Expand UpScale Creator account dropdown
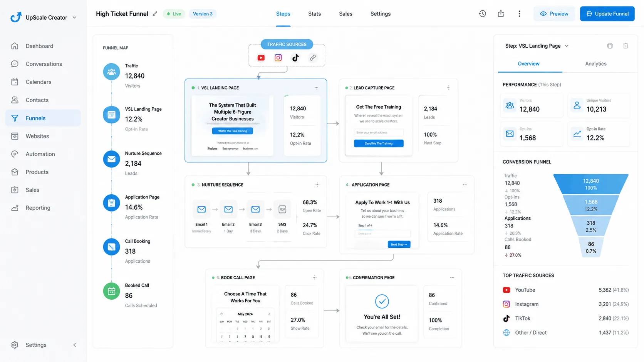 click(x=74, y=17)
